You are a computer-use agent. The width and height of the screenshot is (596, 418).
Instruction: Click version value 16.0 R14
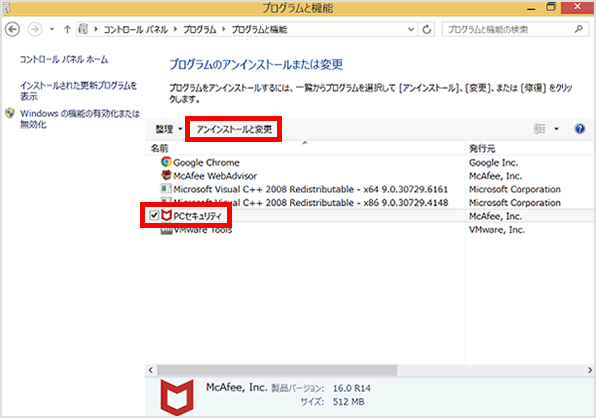coord(352,388)
